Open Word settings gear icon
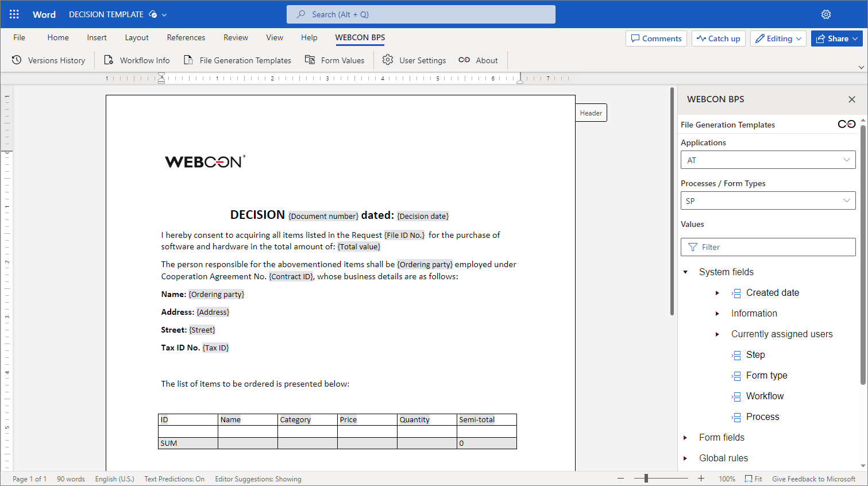The height and width of the screenshot is (486, 868). click(x=826, y=14)
